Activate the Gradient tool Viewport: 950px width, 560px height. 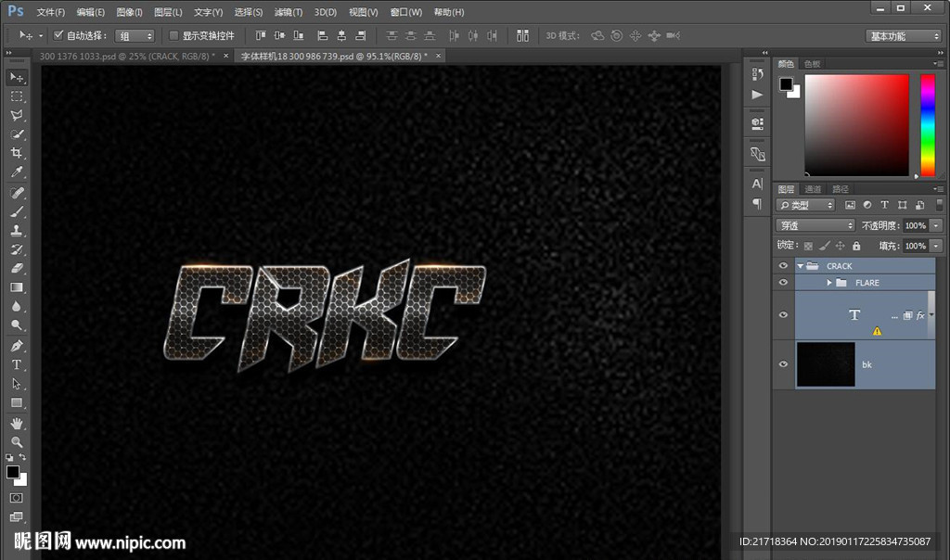click(x=17, y=287)
